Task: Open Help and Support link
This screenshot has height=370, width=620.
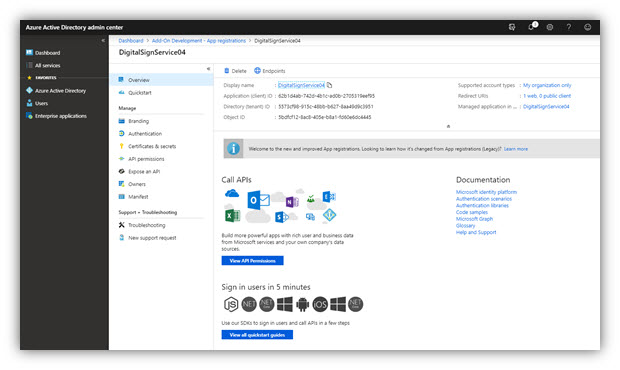Action: (476, 232)
